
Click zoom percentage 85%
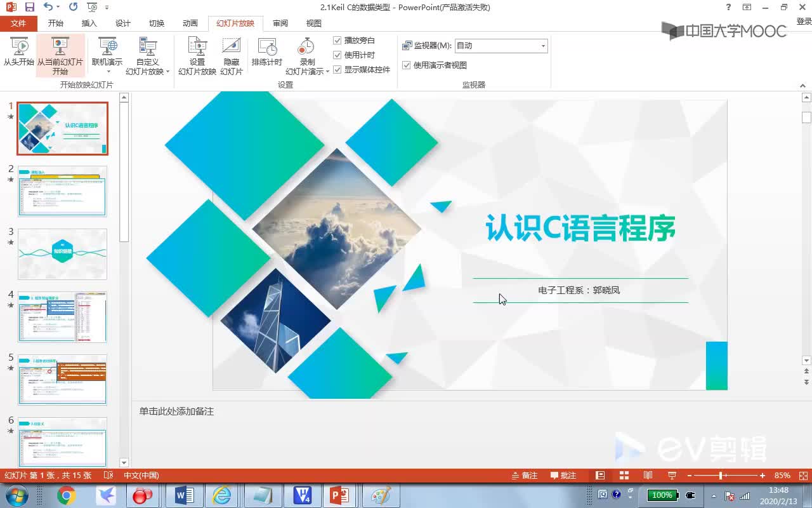[x=782, y=475]
